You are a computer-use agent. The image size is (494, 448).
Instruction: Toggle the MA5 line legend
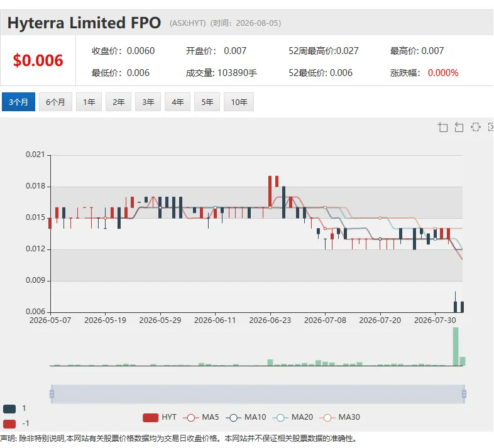point(201,417)
